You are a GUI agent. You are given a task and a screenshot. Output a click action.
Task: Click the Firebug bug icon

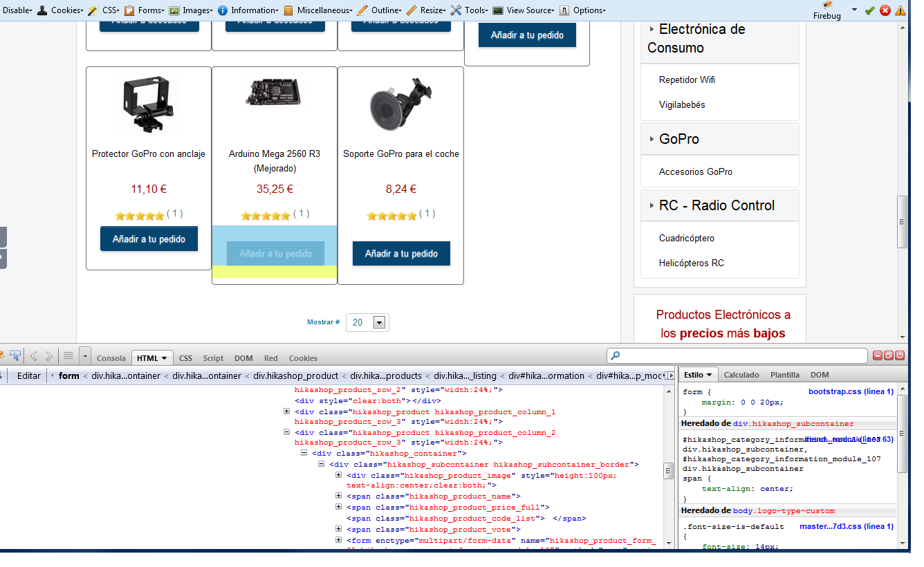826,6
